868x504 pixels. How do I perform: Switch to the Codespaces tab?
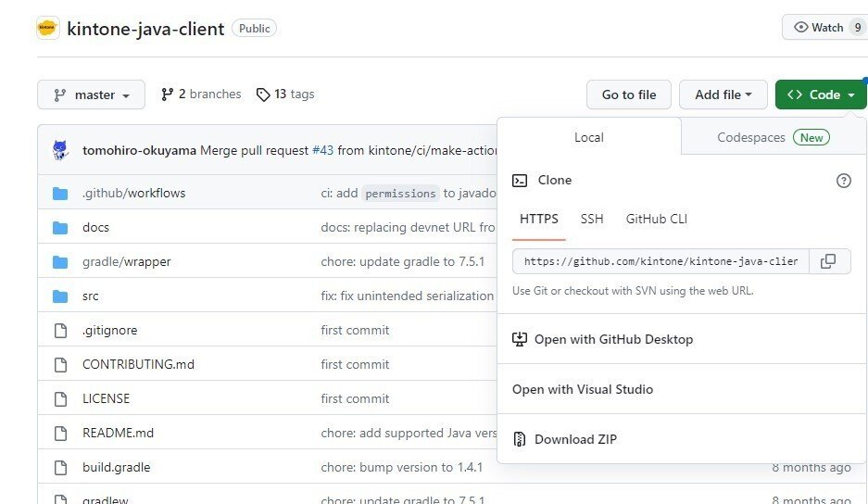click(773, 137)
